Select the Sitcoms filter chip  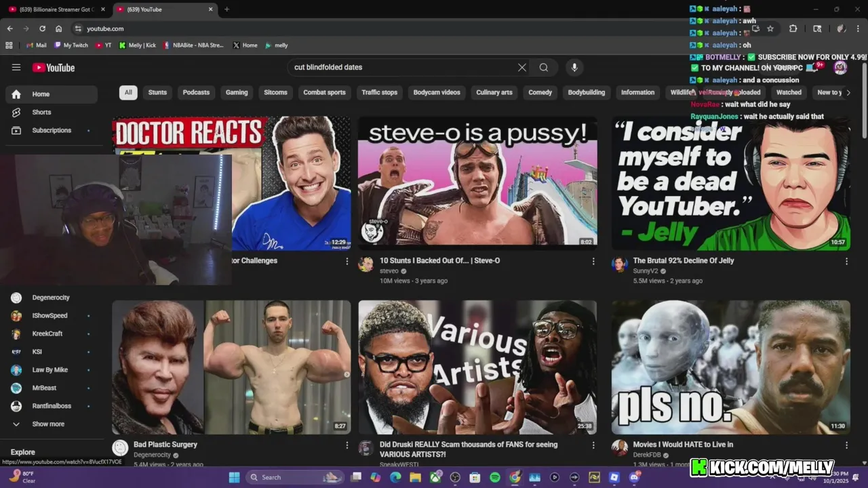point(275,92)
